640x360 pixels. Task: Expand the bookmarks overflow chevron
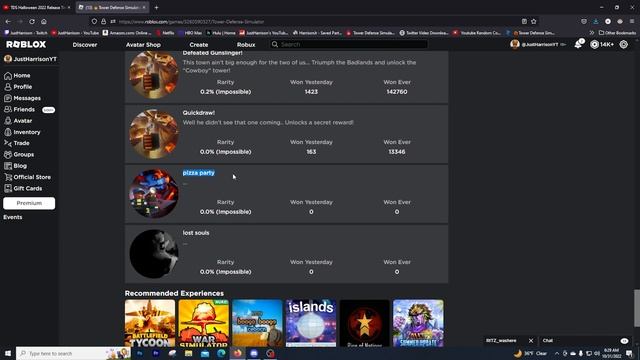pyautogui.click(x=591, y=33)
